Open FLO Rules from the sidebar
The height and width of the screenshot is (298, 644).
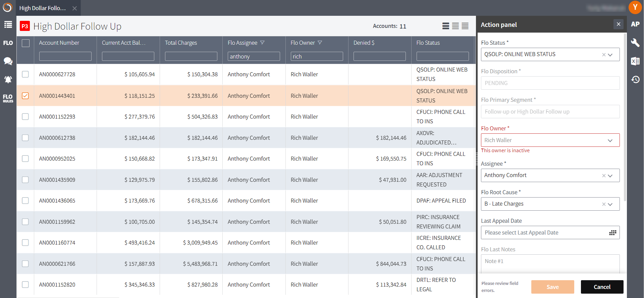coord(8,98)
